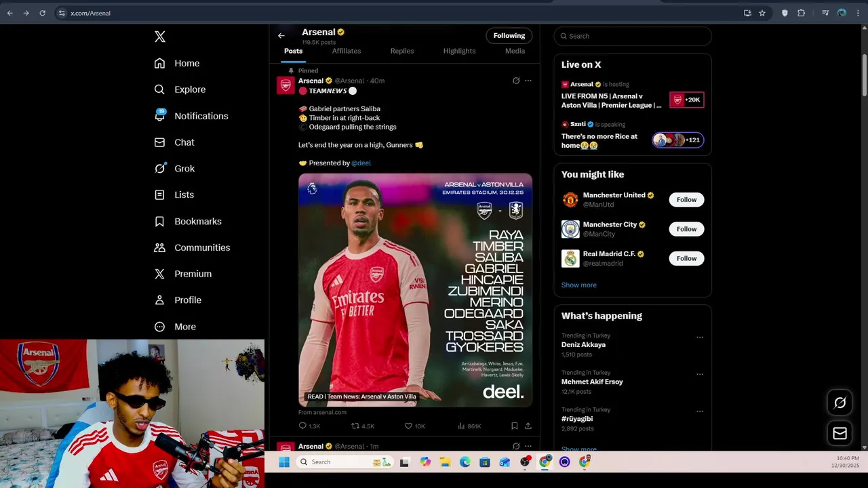Open pinned post's three-dot more menu
Screen dimensions: 868x488
[528, 81]
